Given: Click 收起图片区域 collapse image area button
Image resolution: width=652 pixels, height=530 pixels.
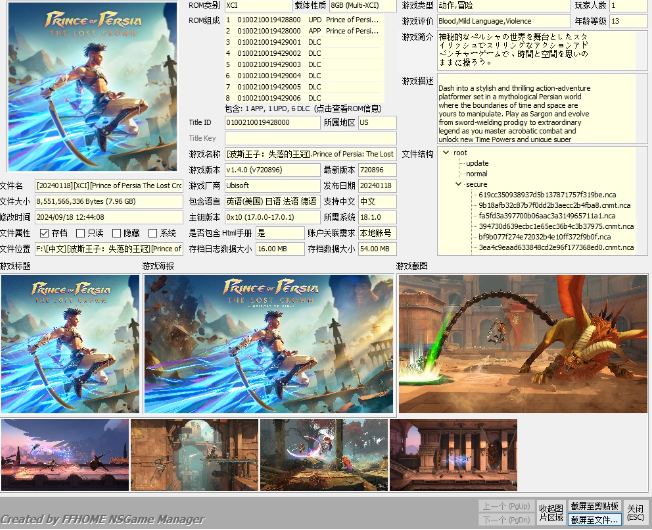Looking at the screenshot, I should (x=551, y=513).
